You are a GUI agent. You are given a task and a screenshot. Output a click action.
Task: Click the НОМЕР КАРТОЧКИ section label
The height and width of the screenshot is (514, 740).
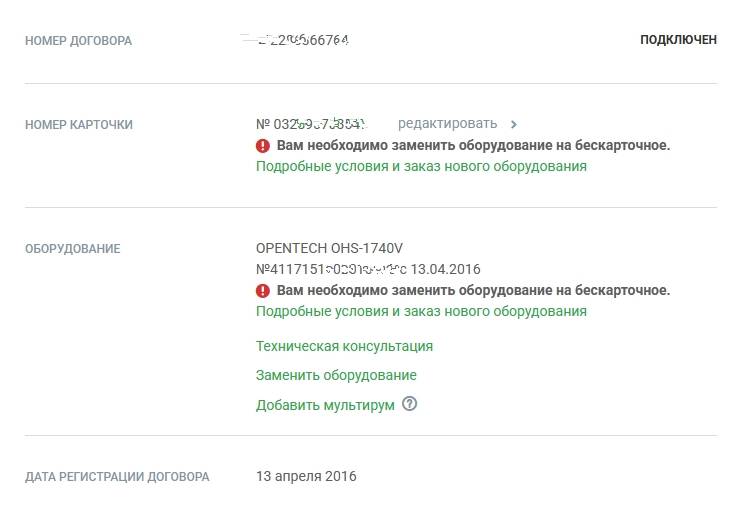[x=79, y=125]
